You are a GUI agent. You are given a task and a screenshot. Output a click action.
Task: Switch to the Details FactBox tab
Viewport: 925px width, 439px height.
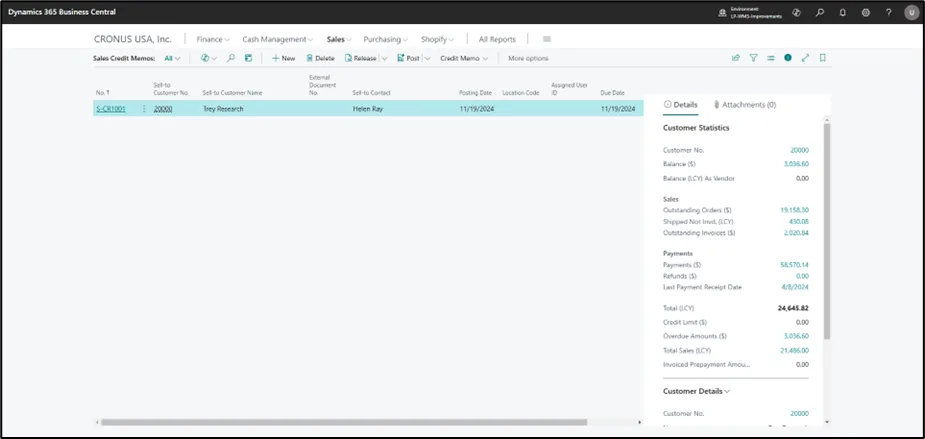[681, 104]
